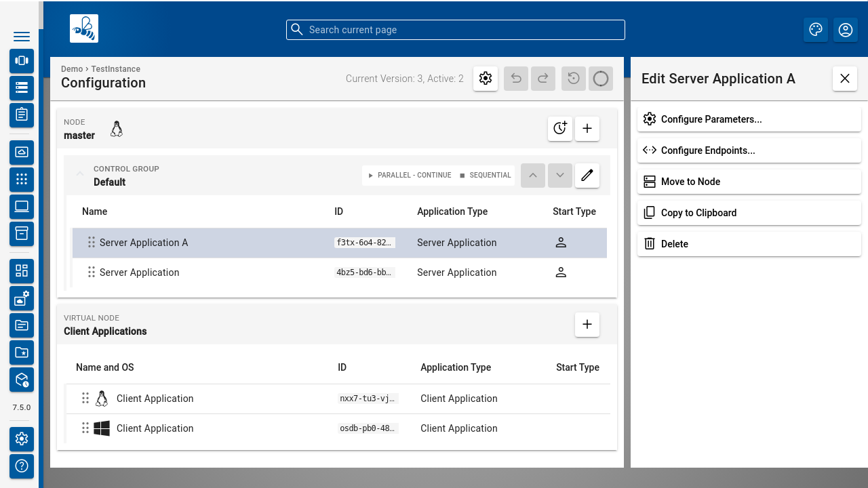Click manual start type icon for Server Application A
The height and width of the screenshot is (488, 868).
coord(561,243)
